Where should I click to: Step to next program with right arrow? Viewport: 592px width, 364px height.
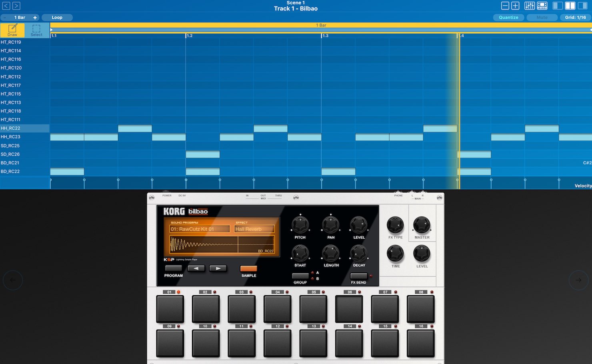(218, 268)
